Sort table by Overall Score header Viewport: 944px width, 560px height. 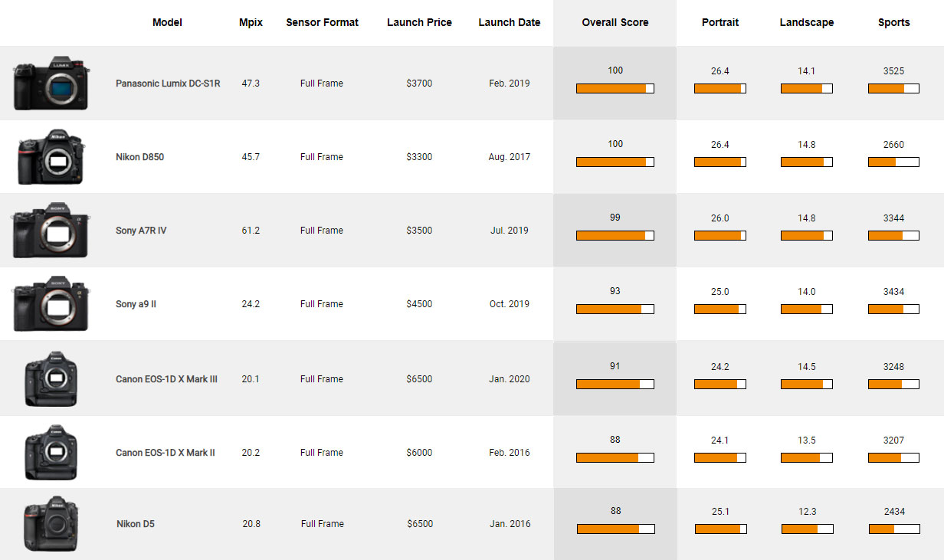[x=615, y=23]
